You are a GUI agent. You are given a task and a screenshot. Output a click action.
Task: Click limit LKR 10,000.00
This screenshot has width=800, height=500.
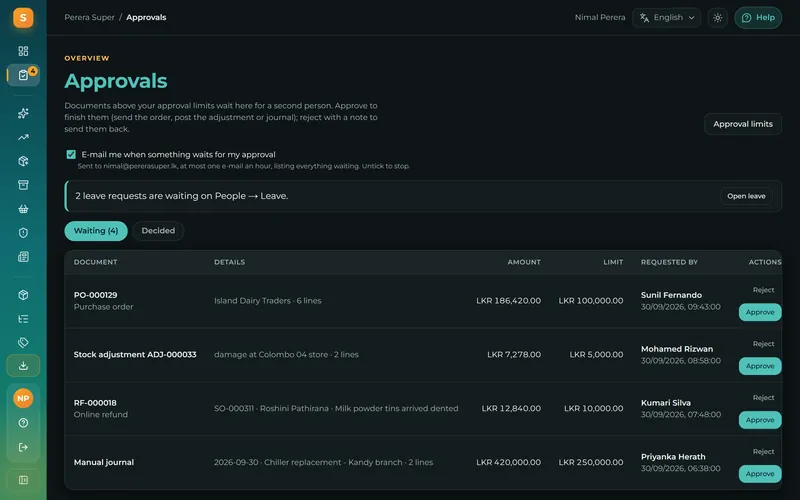594,408
